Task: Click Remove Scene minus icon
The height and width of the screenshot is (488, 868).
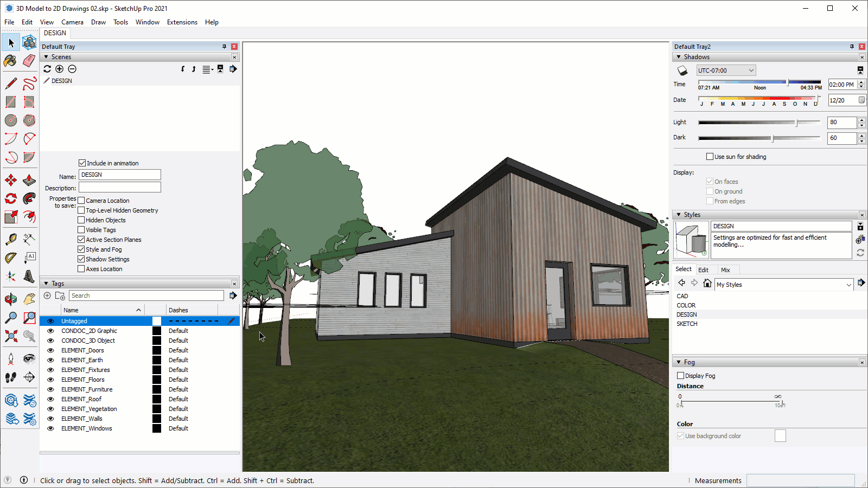Action: click(72, 69)
